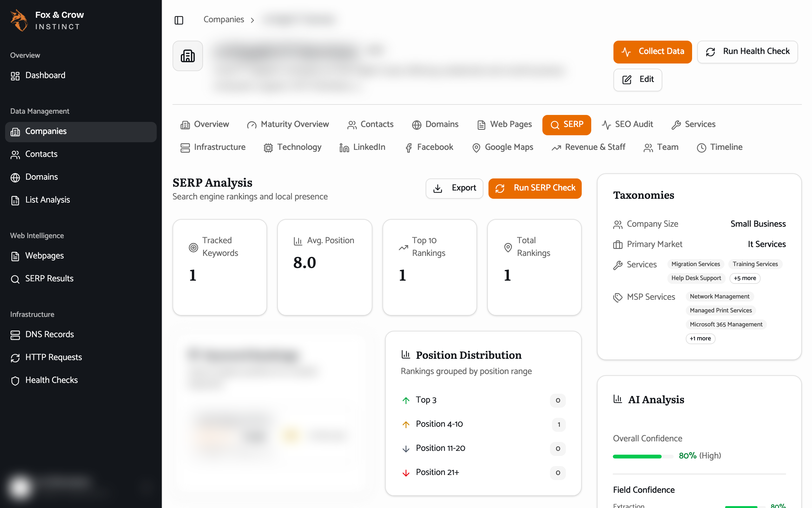The height and width of the screenshot is (508, 812).
Task: Select Companies in the sidebar
Action: pos(81,132)
